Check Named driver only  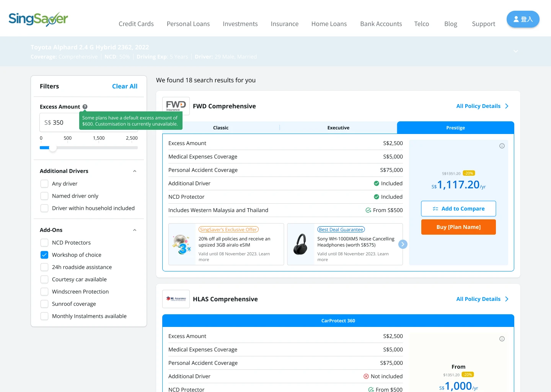pyautogui.click(x=44, y=196)
